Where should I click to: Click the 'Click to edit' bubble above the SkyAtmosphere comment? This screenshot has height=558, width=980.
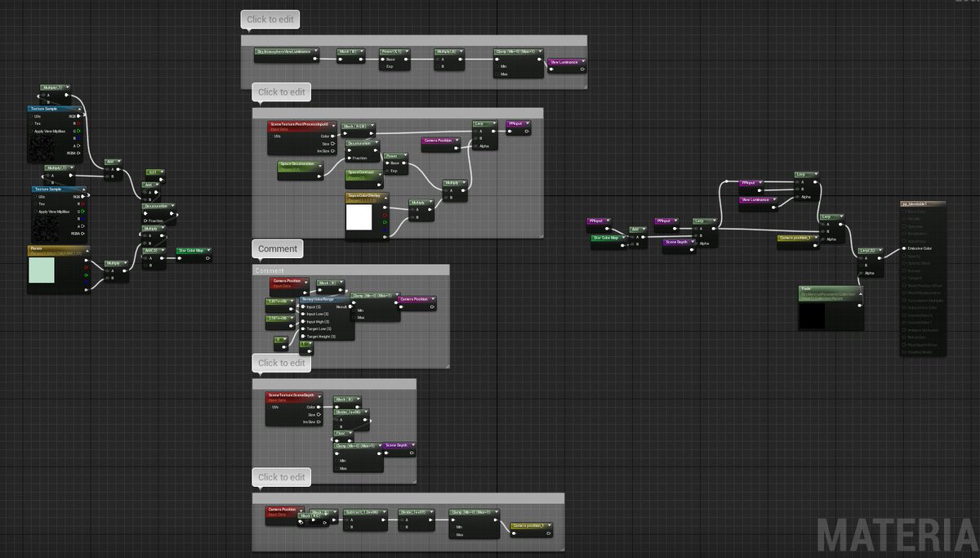click(x=269, y=19)
